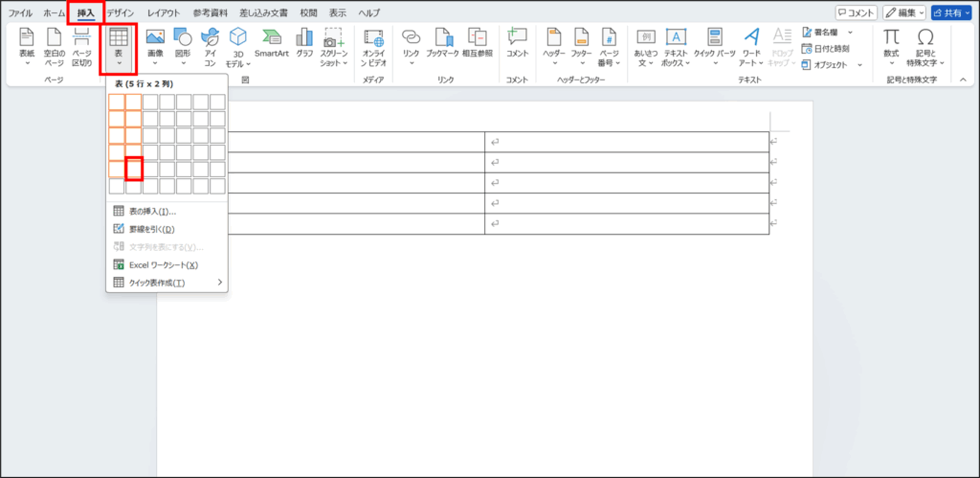
Task: Insert an アイコン icon graphic
Action: 210,47
